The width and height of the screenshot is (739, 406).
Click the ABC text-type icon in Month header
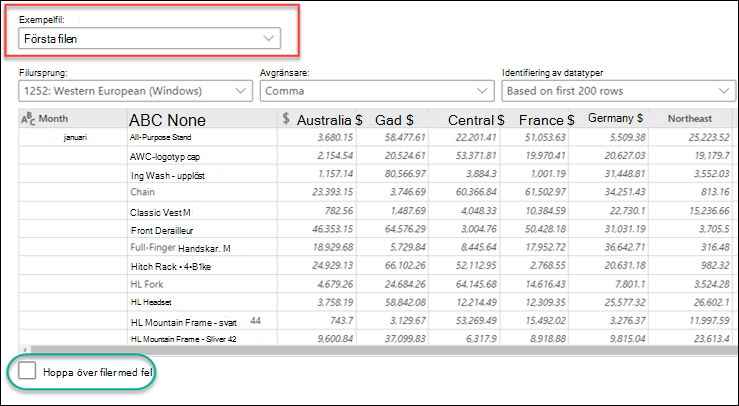coord(28,119)
